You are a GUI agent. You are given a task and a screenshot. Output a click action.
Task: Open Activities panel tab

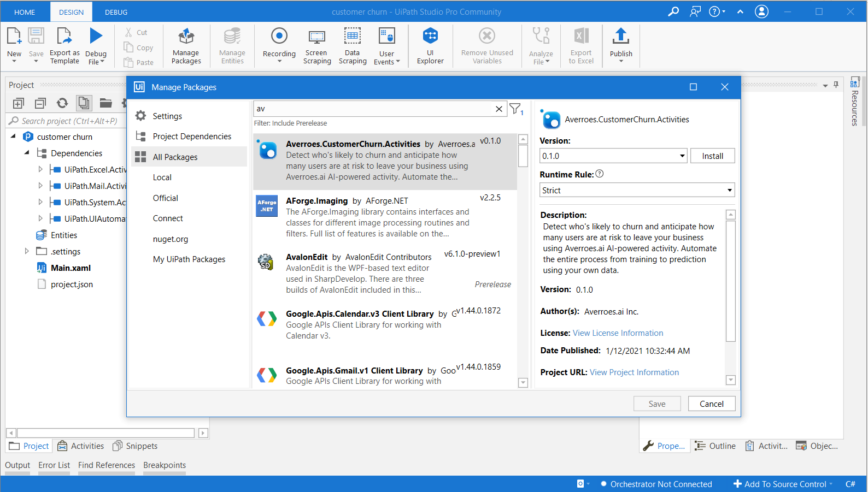tap(81, 446)
